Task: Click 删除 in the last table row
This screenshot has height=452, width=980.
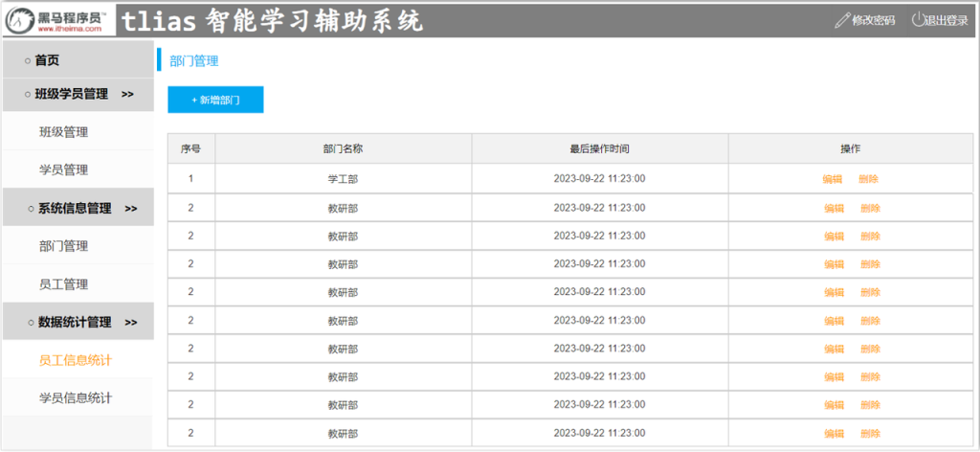Action: [x=870, y=434]
